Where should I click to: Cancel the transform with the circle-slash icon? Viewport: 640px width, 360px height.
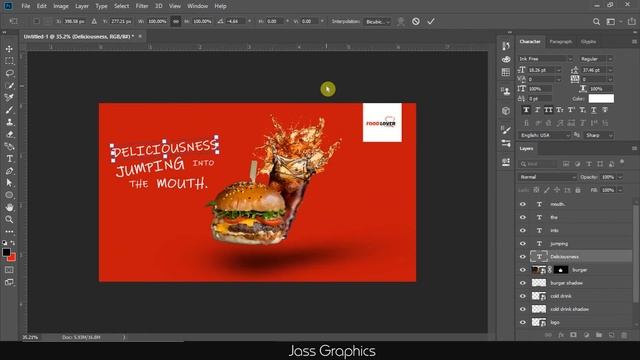pos(416,21)
